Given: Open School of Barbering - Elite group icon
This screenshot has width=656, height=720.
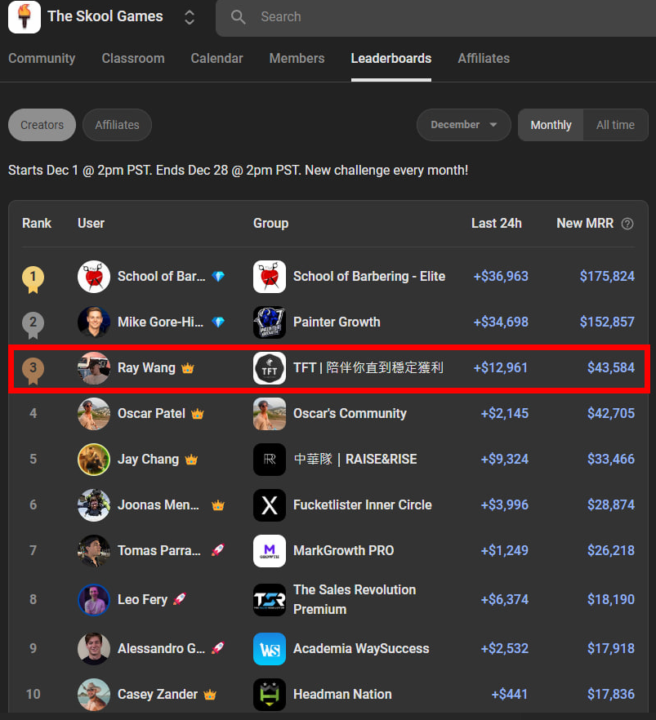Looking at the screenshot, I should 269,276.
